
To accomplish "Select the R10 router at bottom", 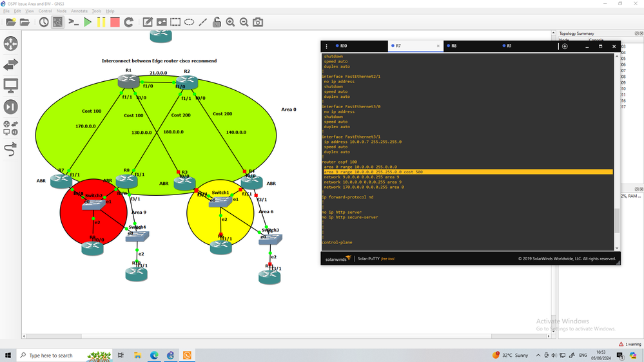I will (x=137, y=274).
